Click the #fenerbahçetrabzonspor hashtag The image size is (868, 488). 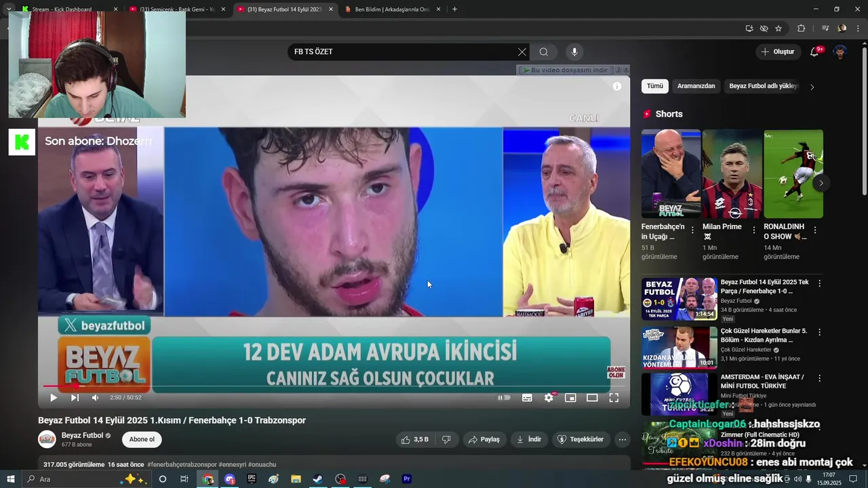182,464
